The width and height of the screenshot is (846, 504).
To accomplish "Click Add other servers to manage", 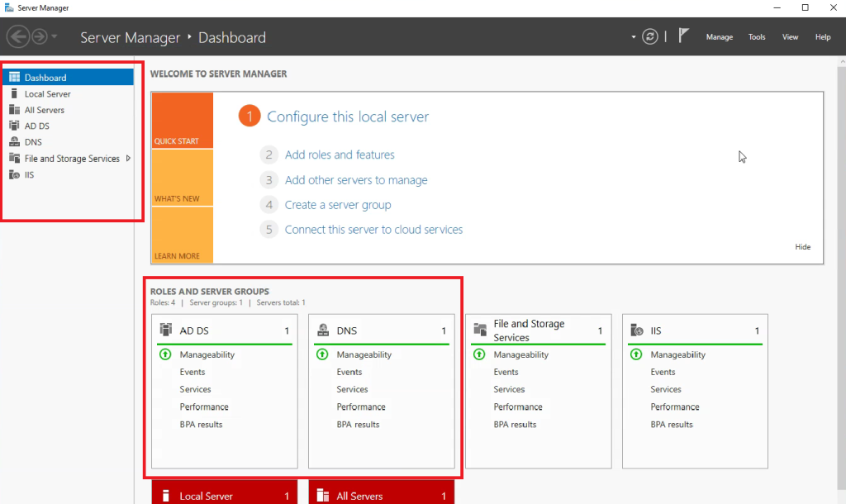I will (356, 179).
